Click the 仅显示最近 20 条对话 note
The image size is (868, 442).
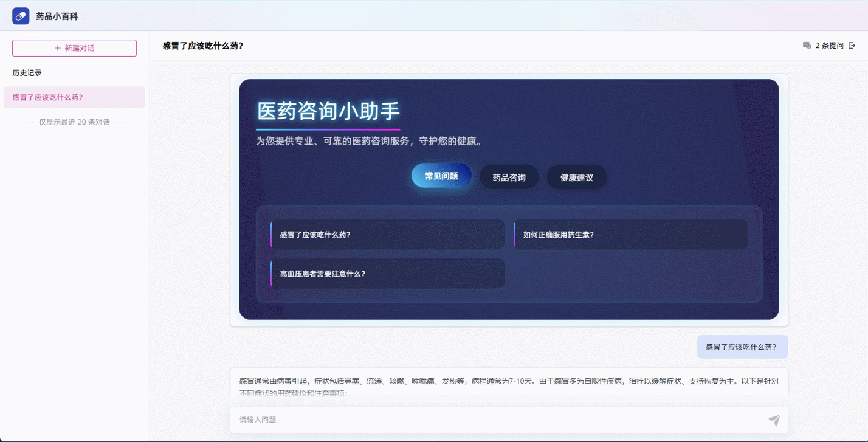click(74, 122)
